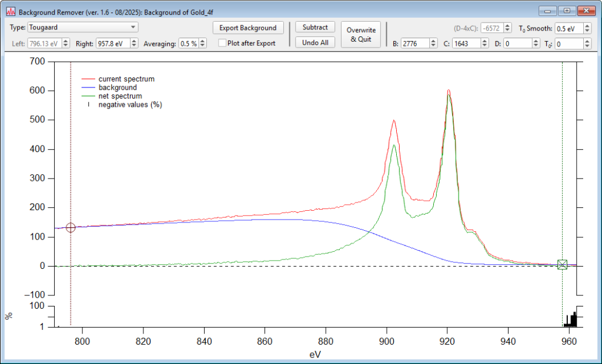The height and width of the screenshot is (364, 602).
Task: Focus the B parameter input field
Action: [414, 43]
